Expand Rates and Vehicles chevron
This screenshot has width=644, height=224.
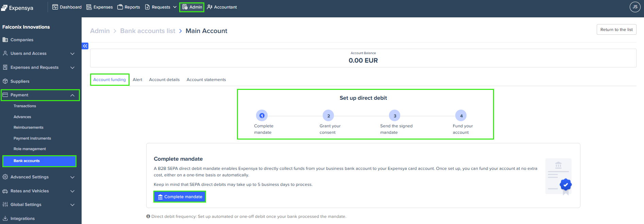pos(72,191)
